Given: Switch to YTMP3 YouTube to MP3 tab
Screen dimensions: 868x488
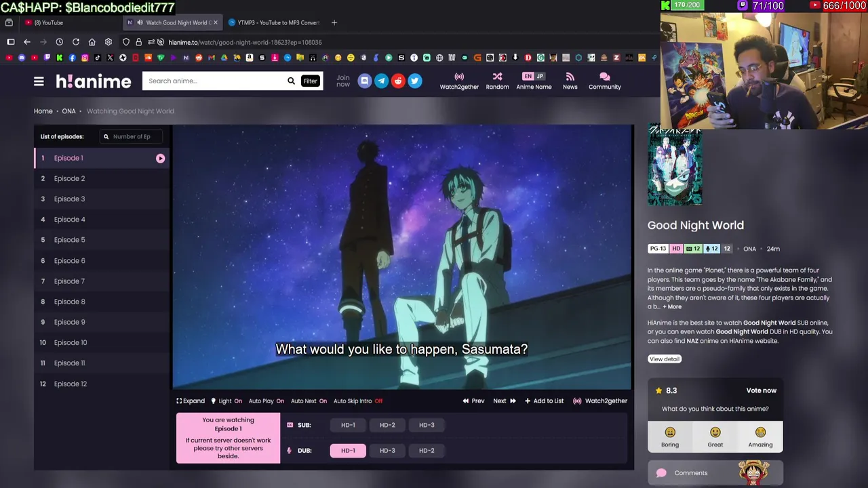Looking at the screenshot, I should pos(274,22).
